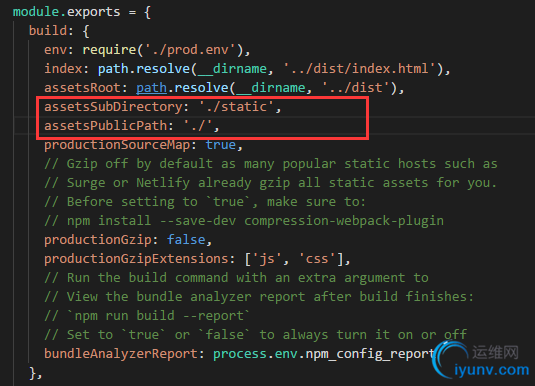Click the 'assetsPublicPath' property name
The height and width of the screenshot is (386, 535).
(106, 126)
